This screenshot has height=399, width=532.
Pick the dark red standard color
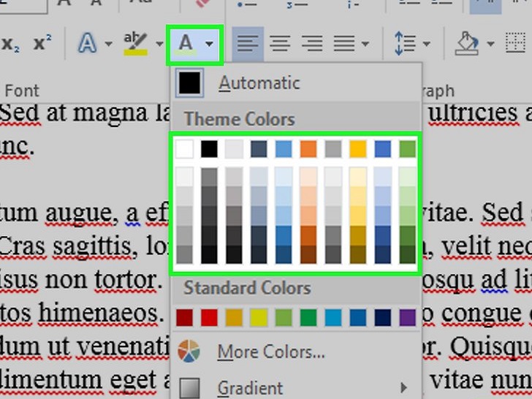(x=185, y=318)
